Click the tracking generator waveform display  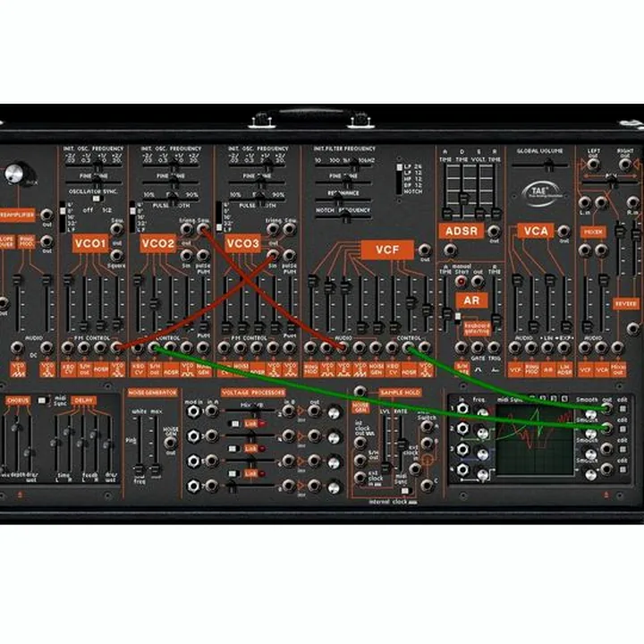(x=535, y=439)
